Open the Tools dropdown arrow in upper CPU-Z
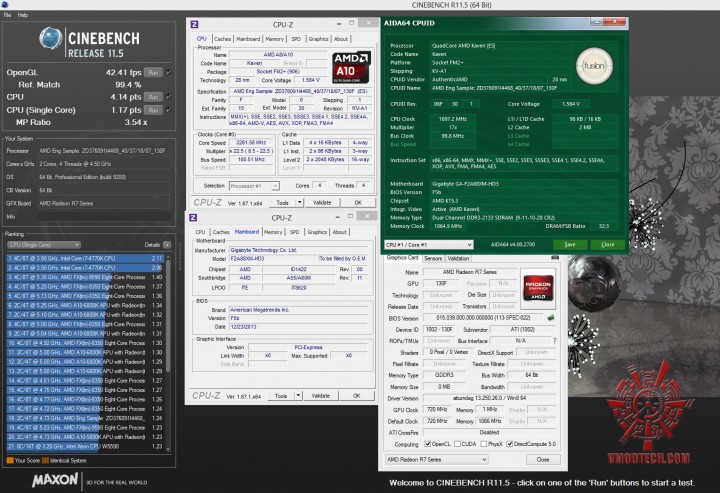Image resolution: width=720 pixels, height=493 pixels. tap(299, 202)
